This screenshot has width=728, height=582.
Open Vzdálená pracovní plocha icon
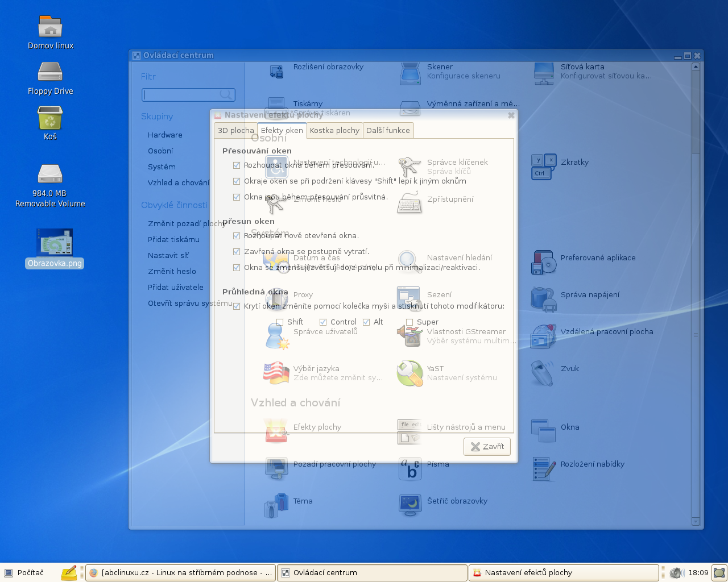[544, 336]
